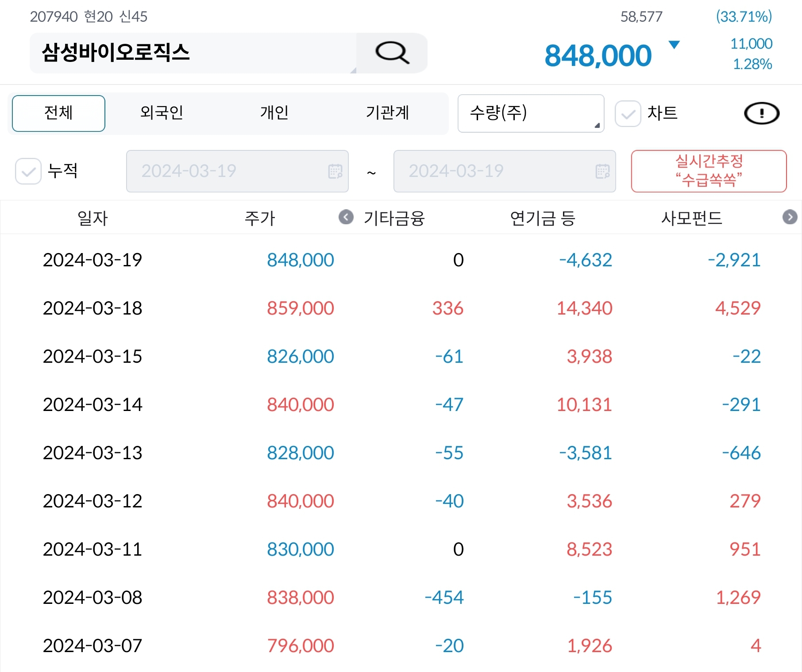Select the 개인 tab

(274, 113)
